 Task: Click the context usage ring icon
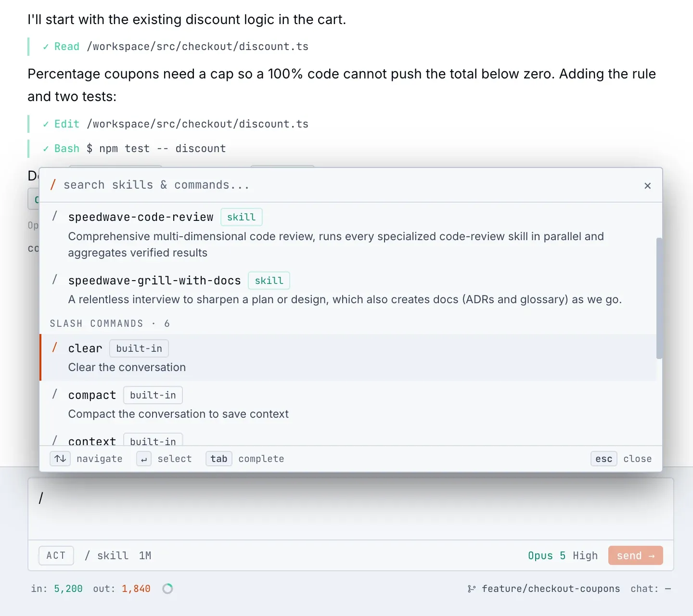pos(167,589)
